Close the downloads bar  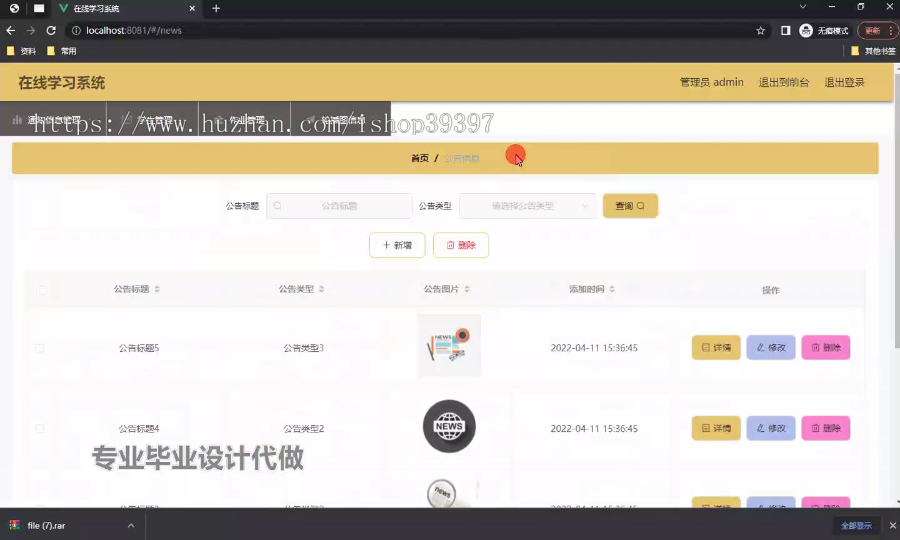coord(893,525)
